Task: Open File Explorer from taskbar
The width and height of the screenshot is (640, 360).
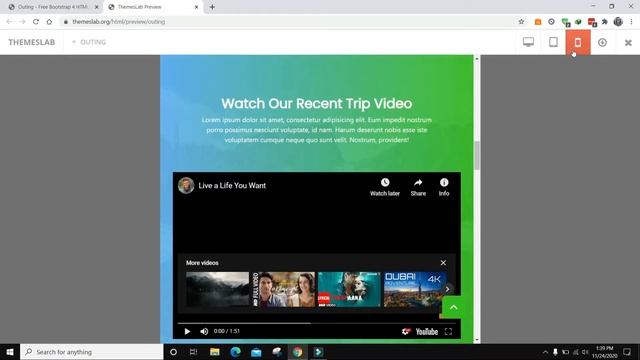Action: click(x=215, y=352)
